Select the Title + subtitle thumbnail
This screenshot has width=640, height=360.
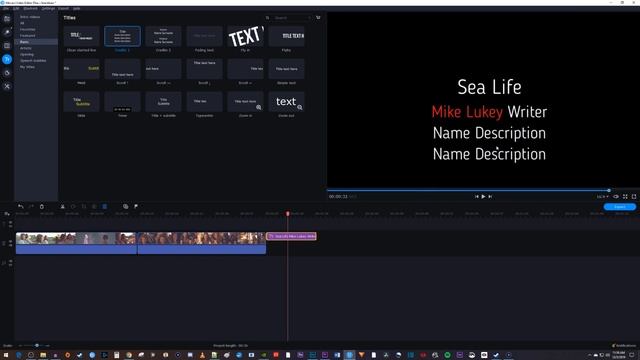coord(163,102)
